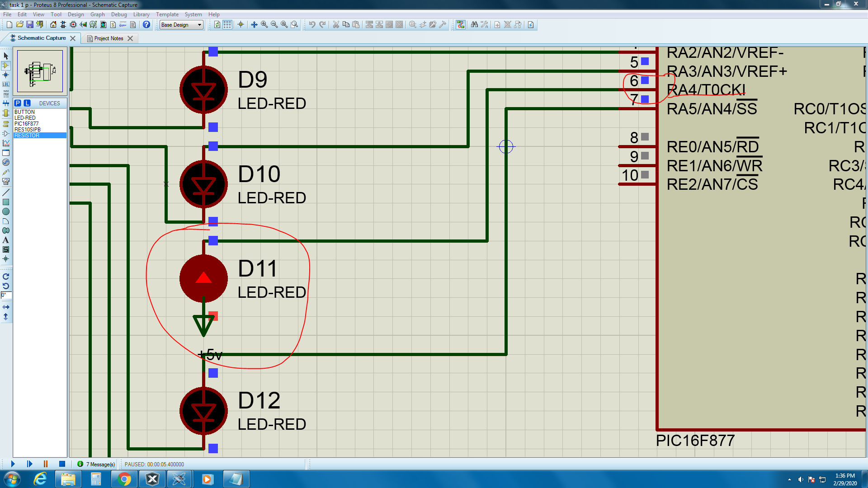
Task: Toggle the false origin crosshair icon
Action: (x=241, y=24)
